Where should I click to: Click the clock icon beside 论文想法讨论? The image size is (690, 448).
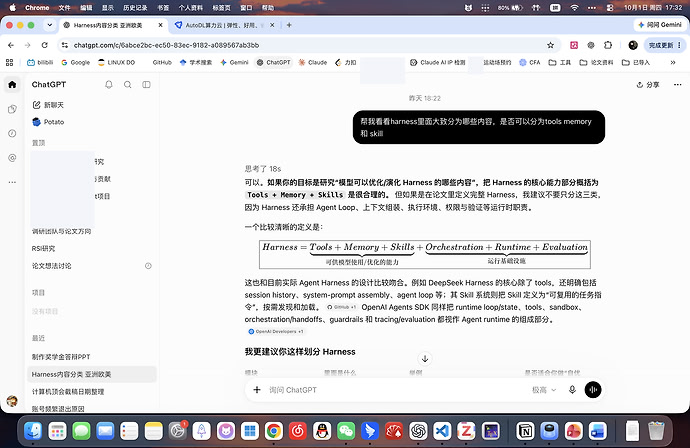point(148,266)
